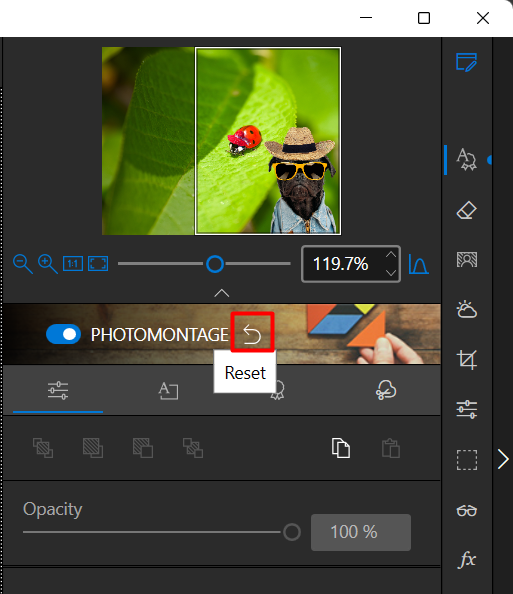Select the rectangular selection dashed-square tool

click(467, 460)
